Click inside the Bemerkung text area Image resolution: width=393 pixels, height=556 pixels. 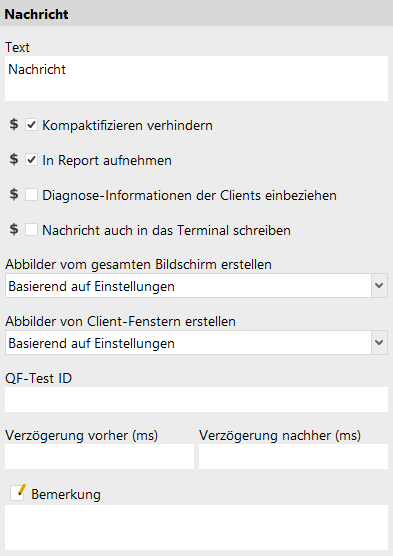196,528
